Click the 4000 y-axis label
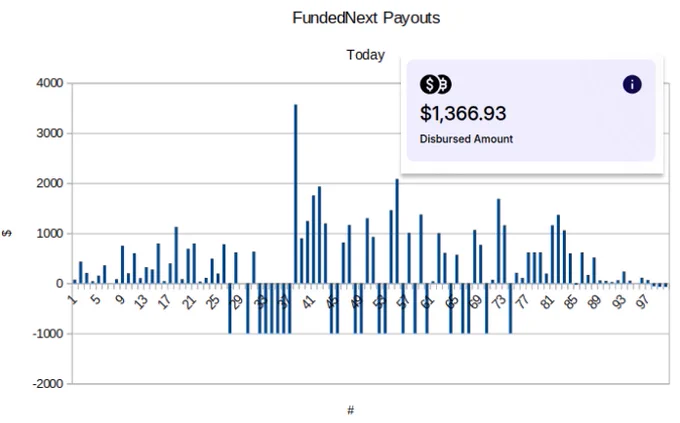The width and height of the screenshot is (680, 423). click(x=50, y=83)
